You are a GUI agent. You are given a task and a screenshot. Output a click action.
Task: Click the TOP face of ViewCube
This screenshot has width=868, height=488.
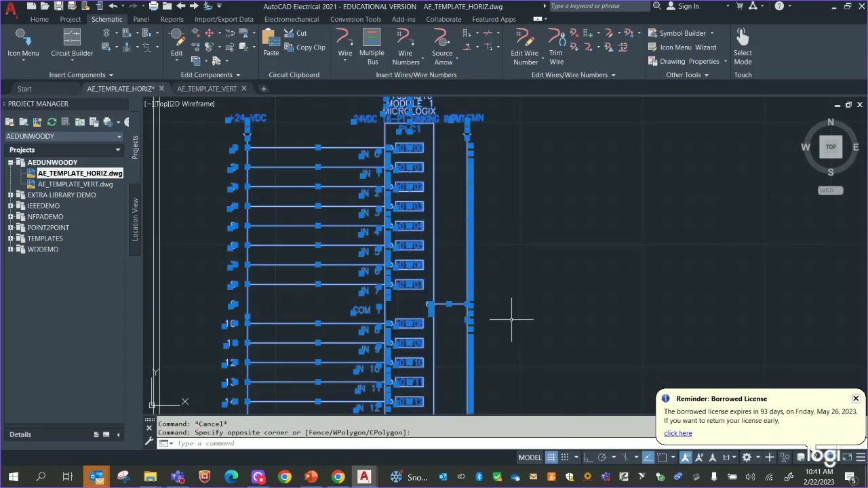831,147
